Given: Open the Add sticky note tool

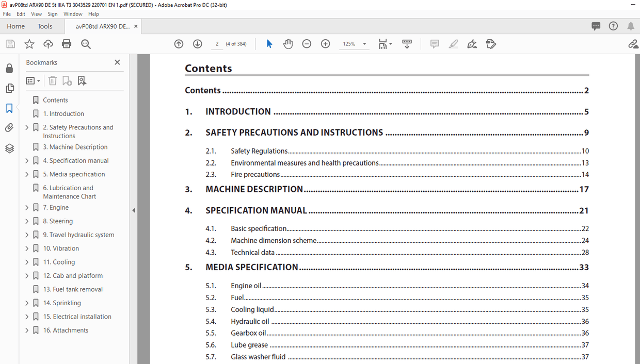Looking at the screenshot, I should tap(435, 44).
